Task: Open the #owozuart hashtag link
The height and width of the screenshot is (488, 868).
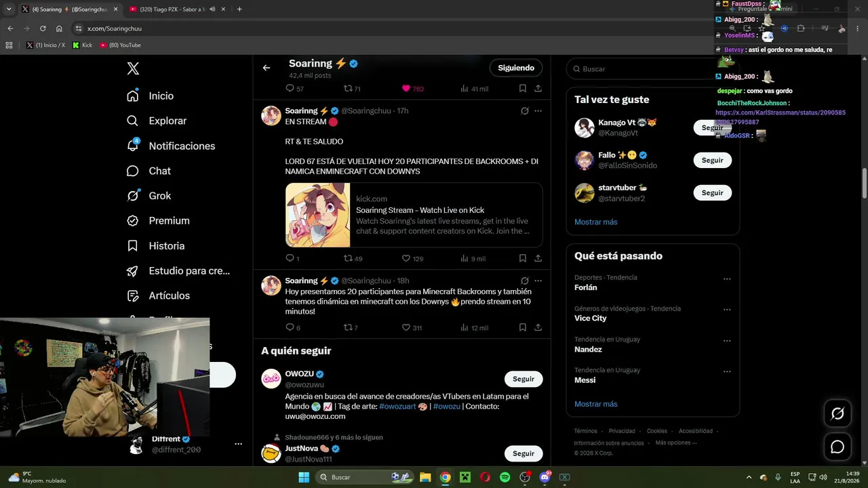Action: pyautogui.click(x=397, y=407)
